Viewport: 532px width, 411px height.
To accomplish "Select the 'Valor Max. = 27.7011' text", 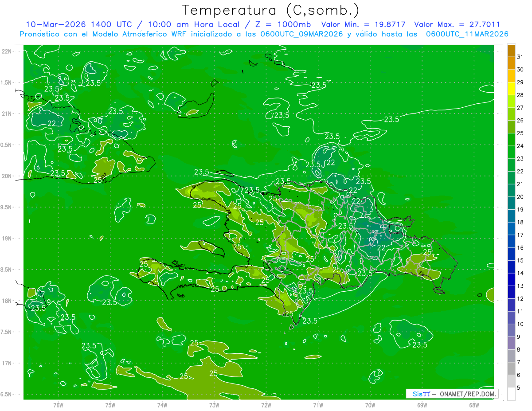I will coord(457,24).
